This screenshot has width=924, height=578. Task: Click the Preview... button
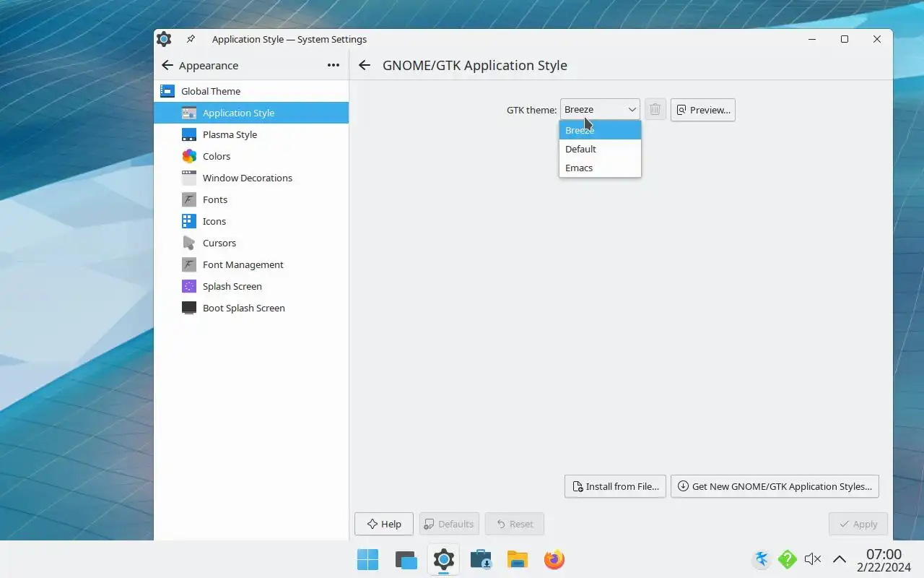coord(703,110)
